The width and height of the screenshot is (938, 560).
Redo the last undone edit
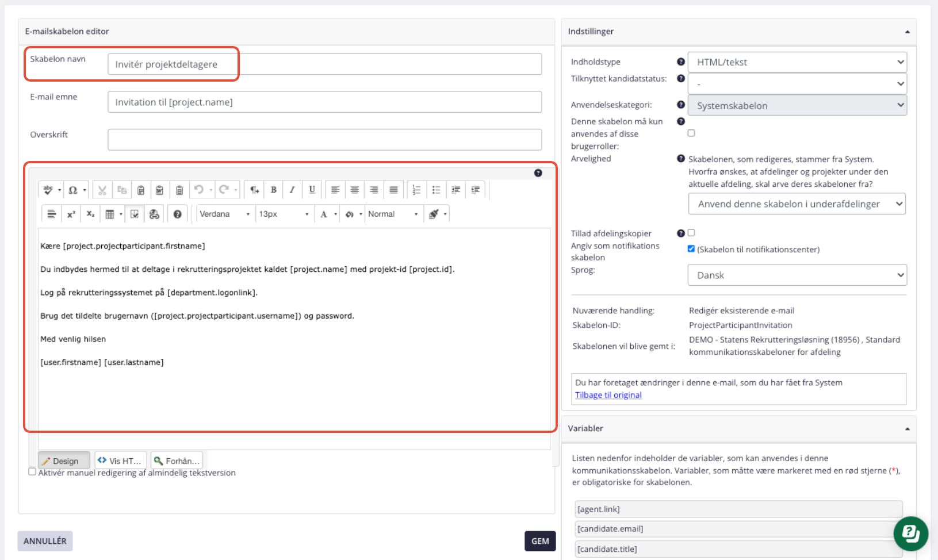click(x=224, y=190)
